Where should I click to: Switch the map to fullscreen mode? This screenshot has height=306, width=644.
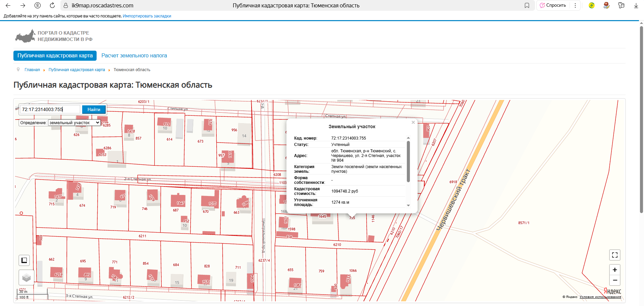click(x=614, y=255)
